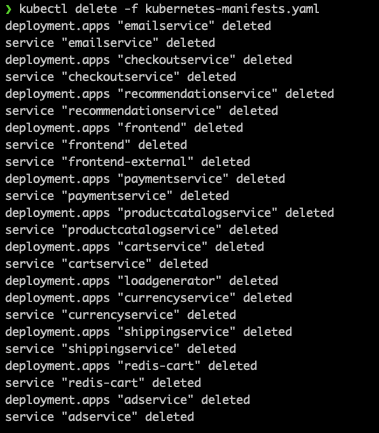Click the deployment.apps "emailservice" deleted line
Viewport: 379px width, 433px height.
[x=138, y=26]
